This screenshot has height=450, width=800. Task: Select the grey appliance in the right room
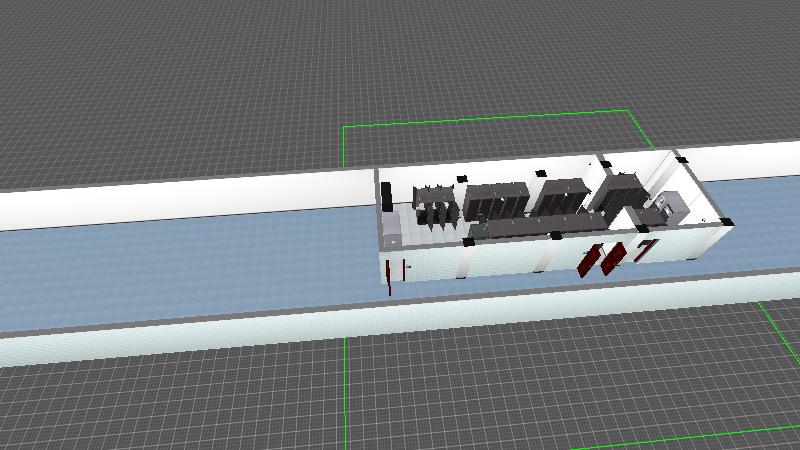tap(667, 205)
